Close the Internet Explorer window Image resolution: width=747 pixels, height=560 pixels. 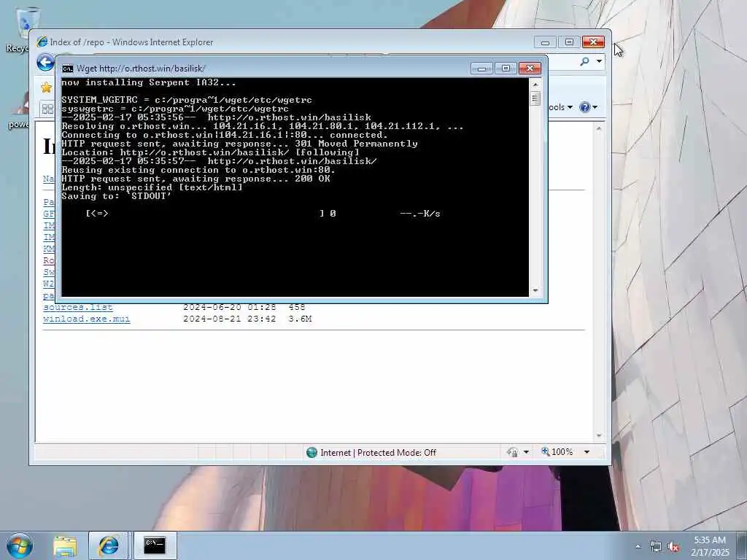pyautogui.click(x=593, y=42)
